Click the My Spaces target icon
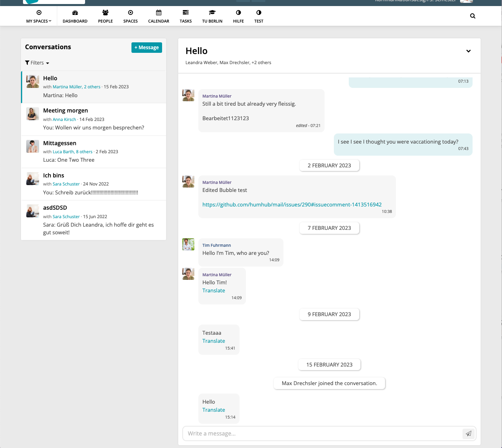This screenshot has width=502, height=448. point(39,13)
